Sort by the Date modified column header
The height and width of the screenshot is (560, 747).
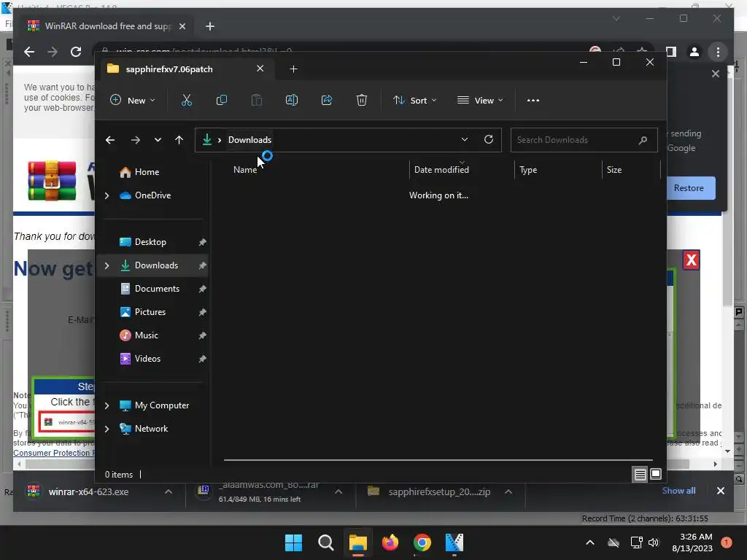pos(441,170)
